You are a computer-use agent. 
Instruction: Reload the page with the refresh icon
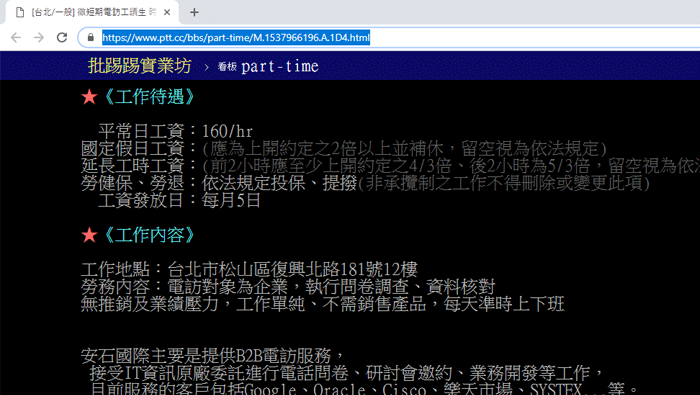coord(62,37)
